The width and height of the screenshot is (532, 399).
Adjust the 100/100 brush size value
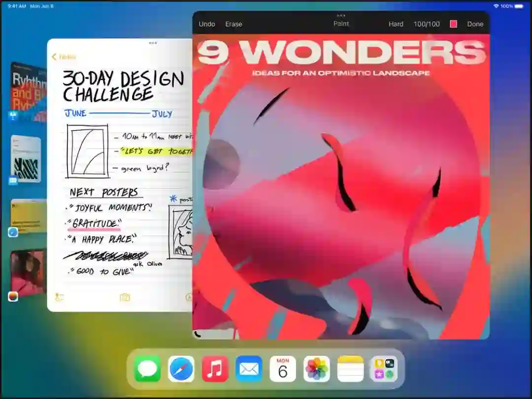427,24
